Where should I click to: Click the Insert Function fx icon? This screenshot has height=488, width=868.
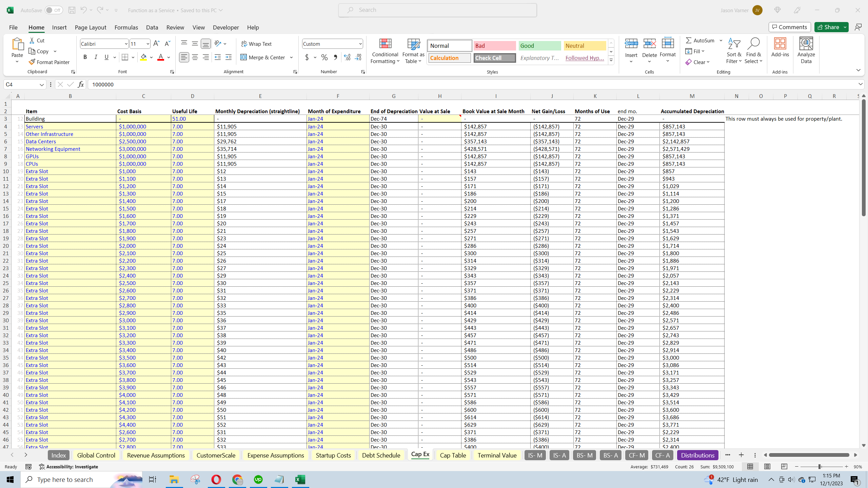click(x=81, y=84)
